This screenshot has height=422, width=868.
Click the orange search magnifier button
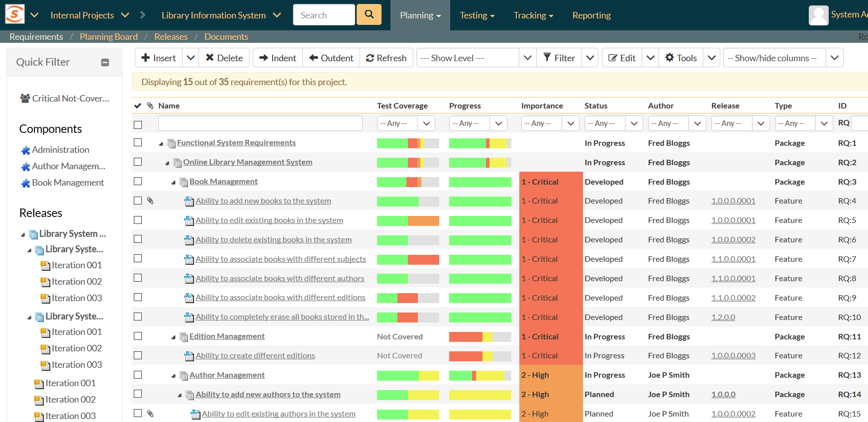(369, 14)
